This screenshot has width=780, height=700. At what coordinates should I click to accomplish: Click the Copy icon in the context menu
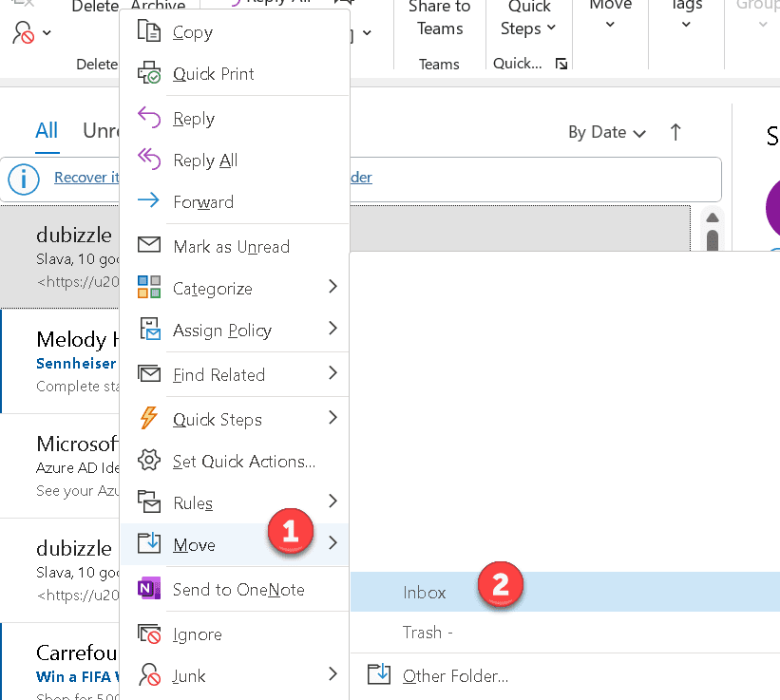[x=149, y=30]
